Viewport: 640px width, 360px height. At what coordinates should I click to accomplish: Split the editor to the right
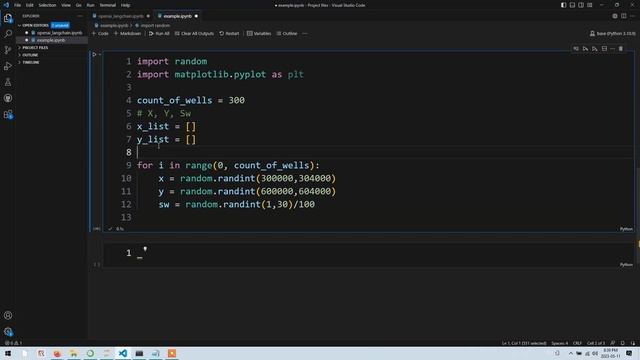624,16
